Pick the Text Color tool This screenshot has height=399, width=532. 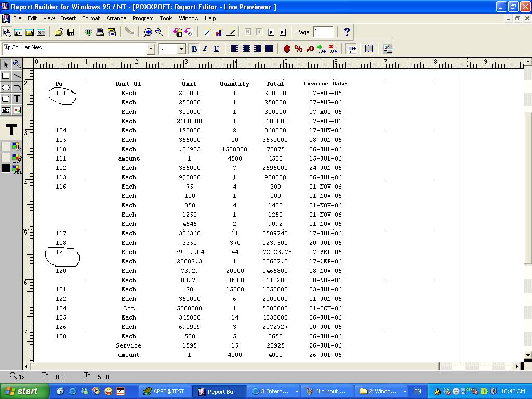point(17,169)
